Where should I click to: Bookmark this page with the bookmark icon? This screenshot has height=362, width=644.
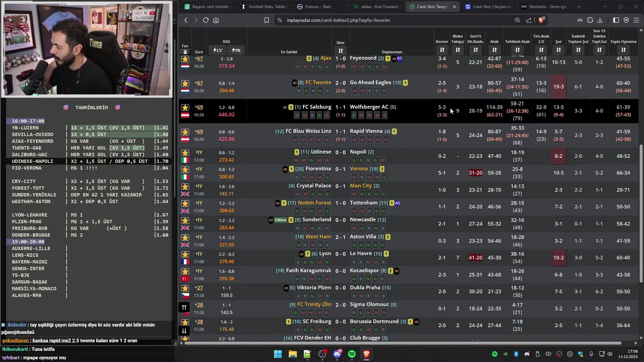tap(267, 20)
